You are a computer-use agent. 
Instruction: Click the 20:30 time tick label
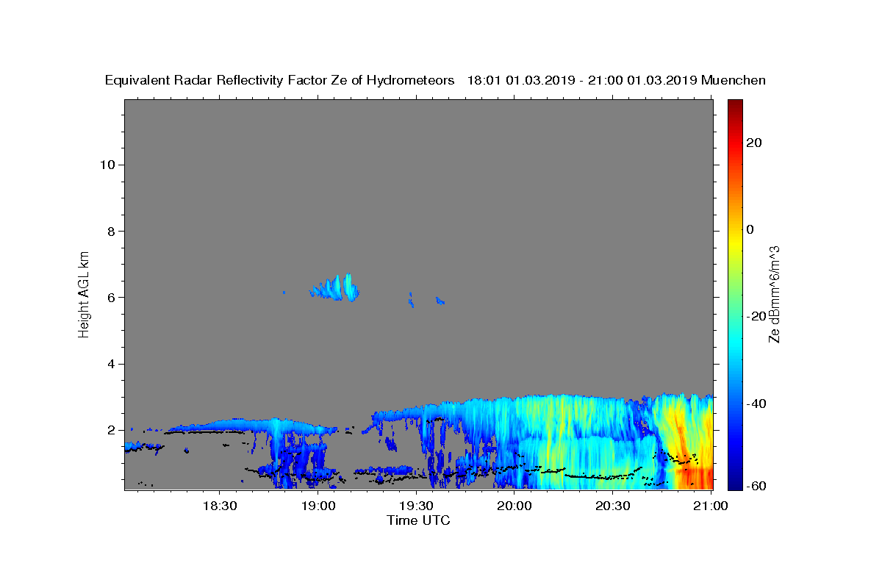613,506
